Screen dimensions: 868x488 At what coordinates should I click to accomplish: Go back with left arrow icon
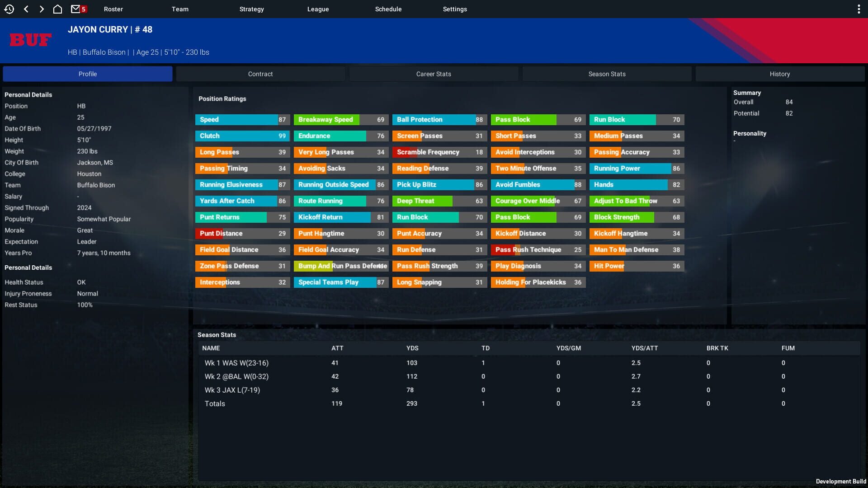[26, 9]
